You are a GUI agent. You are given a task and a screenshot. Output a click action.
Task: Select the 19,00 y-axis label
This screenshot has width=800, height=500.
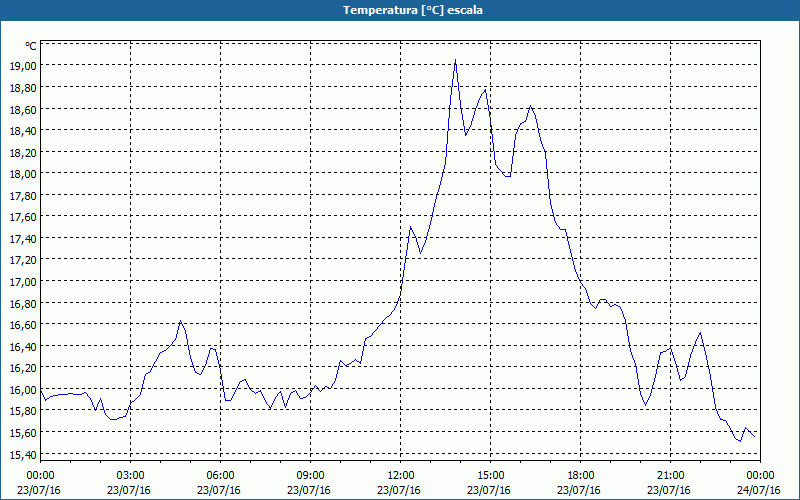point(23,66)
